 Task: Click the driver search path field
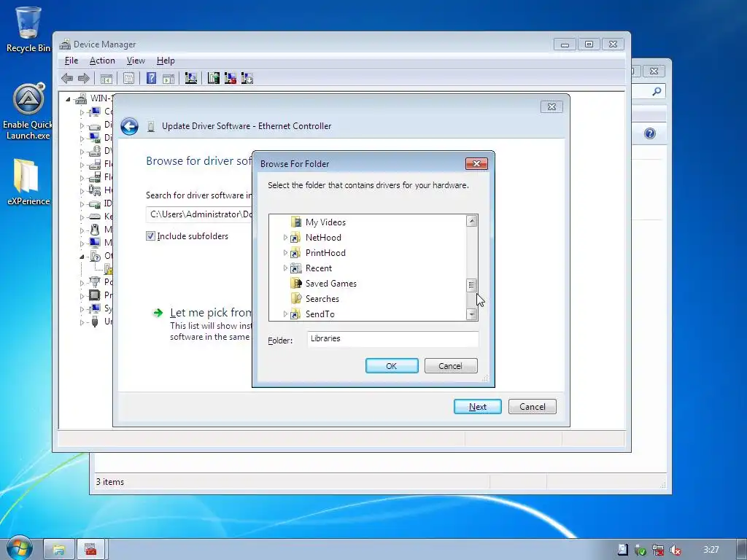[x=199, y=214]
